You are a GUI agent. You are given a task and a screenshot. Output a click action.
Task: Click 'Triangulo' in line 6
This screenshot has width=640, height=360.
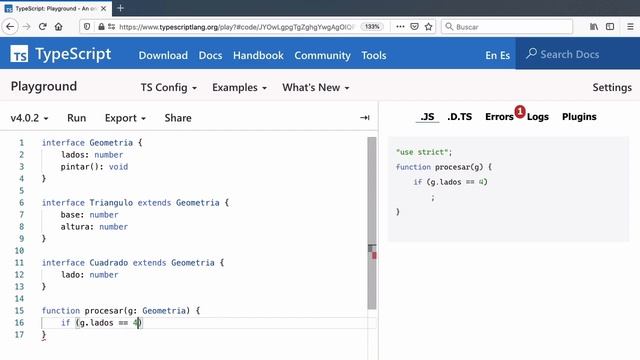111,202
